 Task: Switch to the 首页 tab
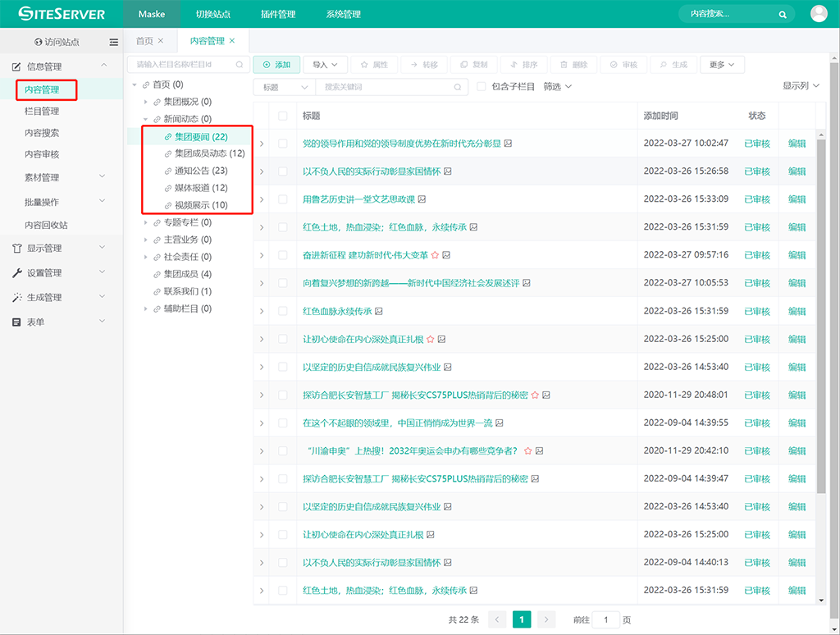tap(144, 41)
